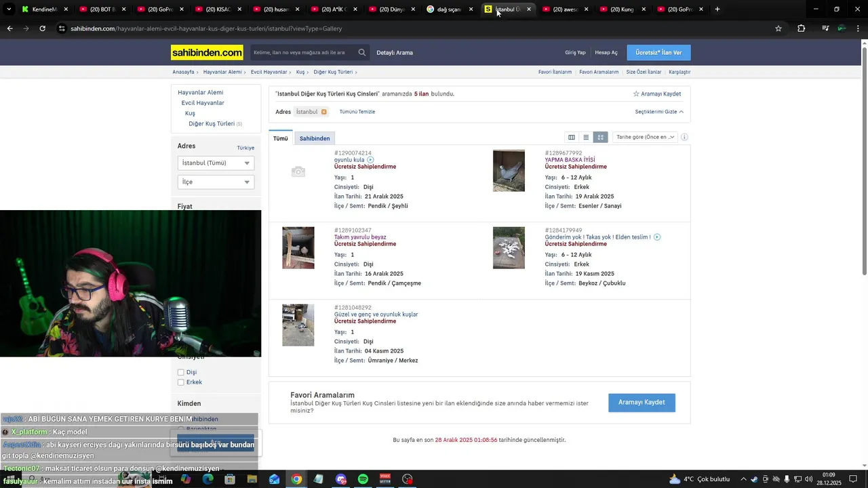Click thumbnail of Esenler / Sanayi listing

[509, 171]
